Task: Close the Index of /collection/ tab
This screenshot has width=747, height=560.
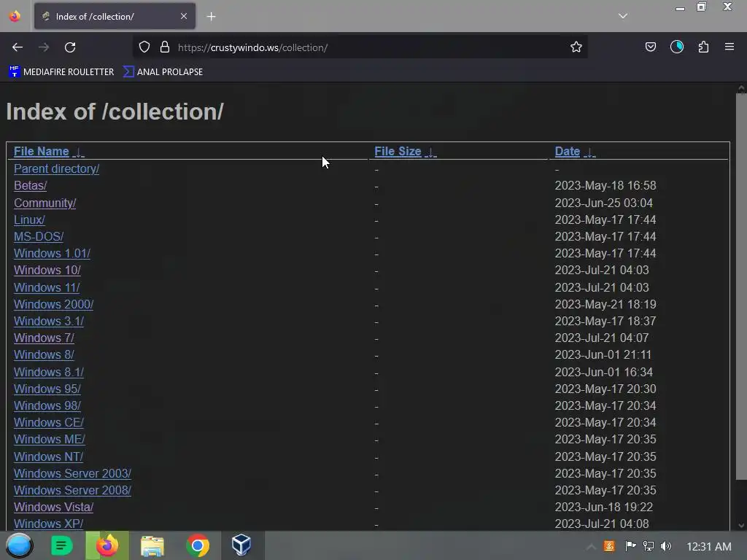Action: click(184, 16)
